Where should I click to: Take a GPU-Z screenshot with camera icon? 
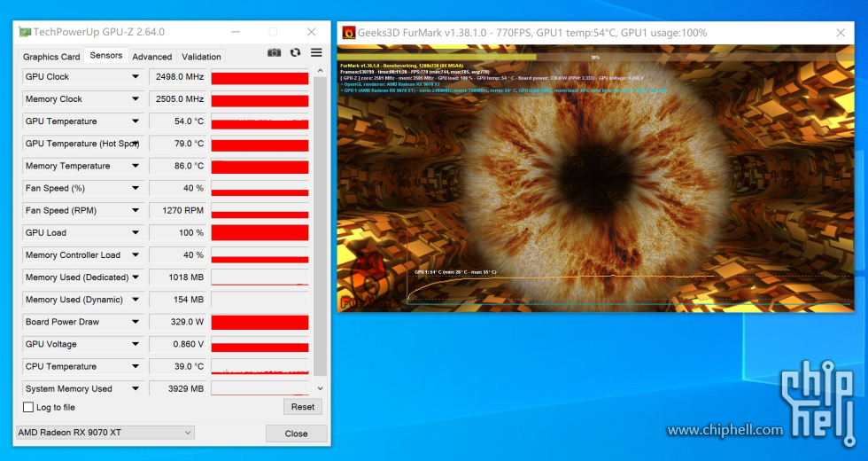[x=274, y=52]
